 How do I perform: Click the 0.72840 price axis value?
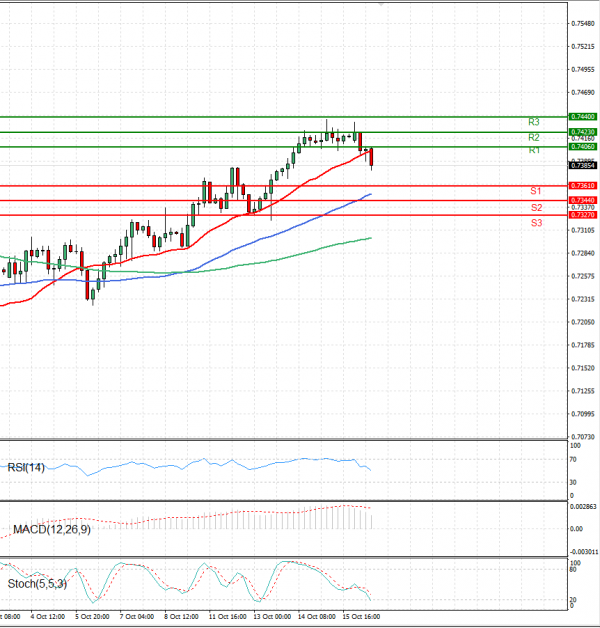click(x=583, y=253)
